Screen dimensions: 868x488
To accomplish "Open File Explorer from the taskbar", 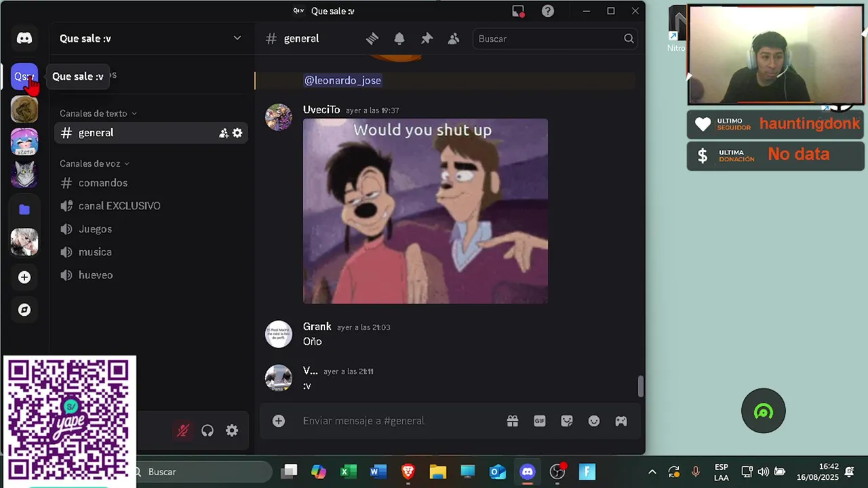I will click(x=438, y=472).
